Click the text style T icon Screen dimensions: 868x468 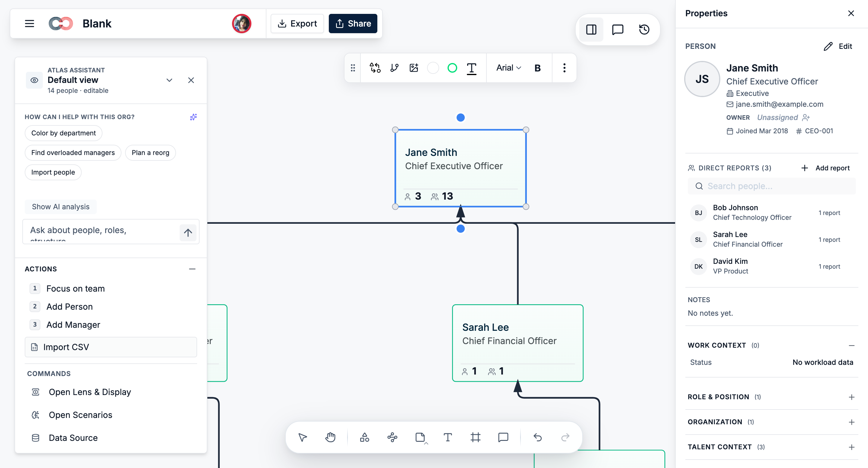[x=471, y=68]
